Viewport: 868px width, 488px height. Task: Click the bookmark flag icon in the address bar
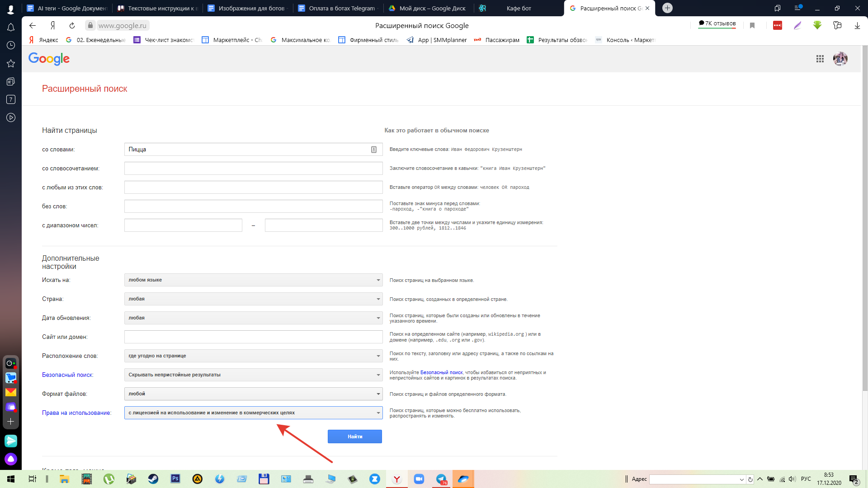(752, 26)
